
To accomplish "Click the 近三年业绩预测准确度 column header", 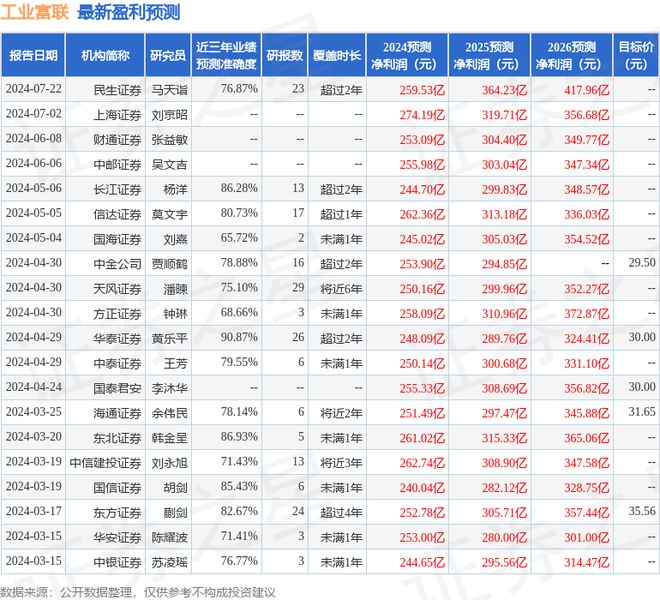I will [226, 56].
